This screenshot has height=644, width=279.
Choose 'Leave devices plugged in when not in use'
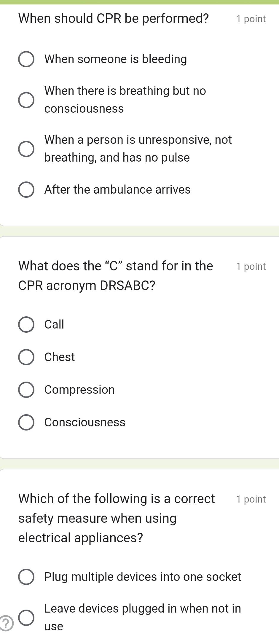click(26, 618)
